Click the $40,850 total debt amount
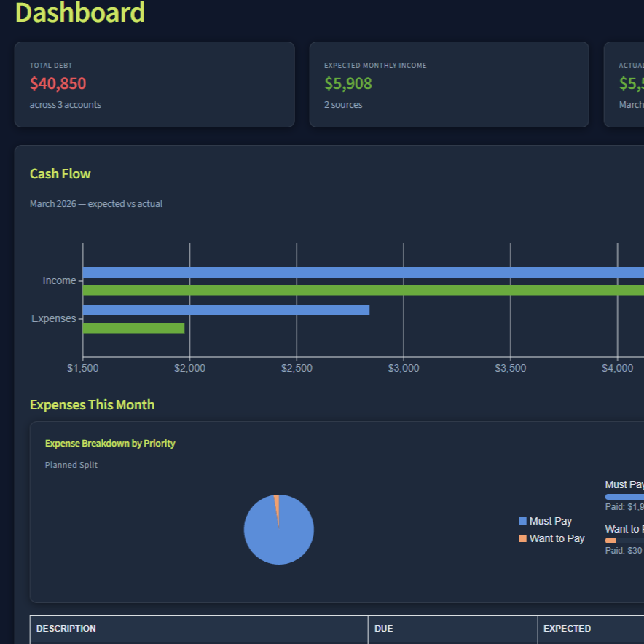 pos(58,83)
